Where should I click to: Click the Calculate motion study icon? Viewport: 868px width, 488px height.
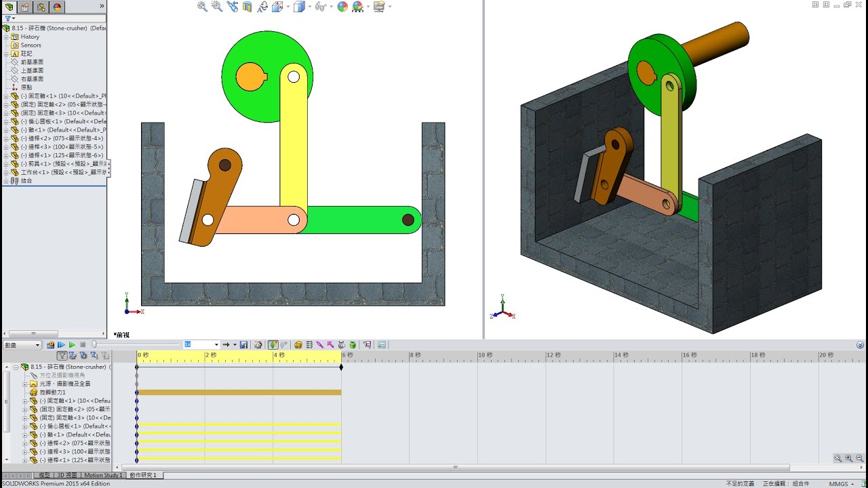(51, 345)
